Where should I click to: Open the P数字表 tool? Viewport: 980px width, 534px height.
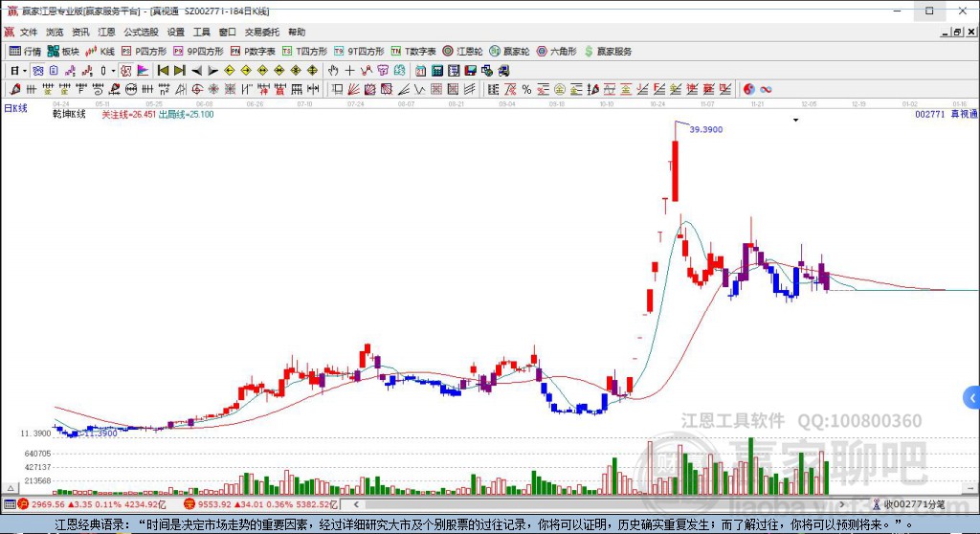click(x=253, y=52)
